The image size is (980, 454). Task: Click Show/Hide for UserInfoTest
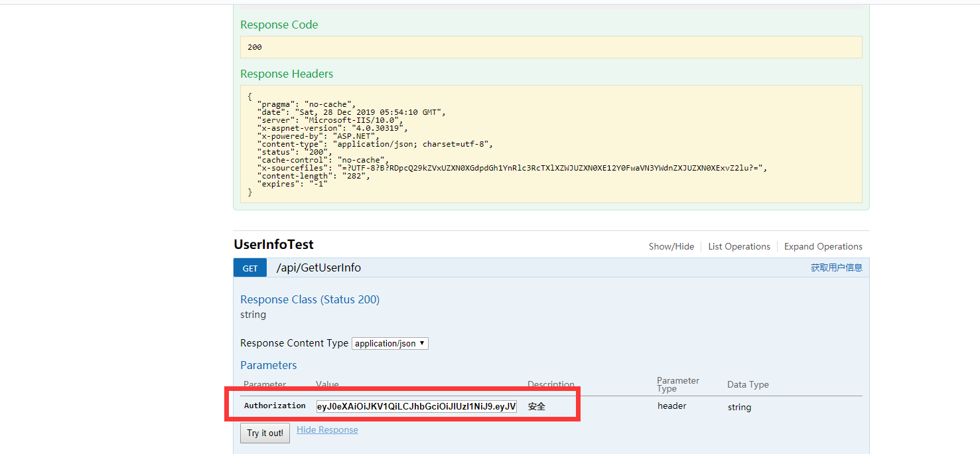click(671, 246)
